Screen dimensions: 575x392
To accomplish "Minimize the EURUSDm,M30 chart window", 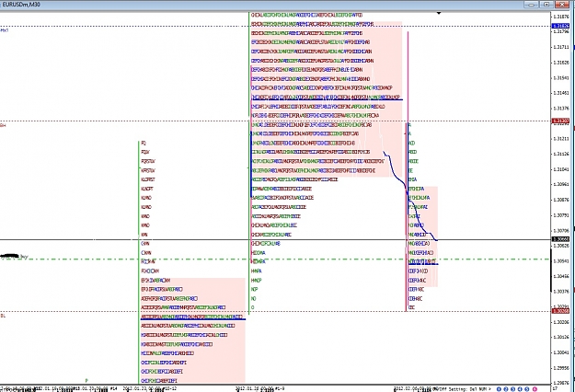I will pos(531,5).
